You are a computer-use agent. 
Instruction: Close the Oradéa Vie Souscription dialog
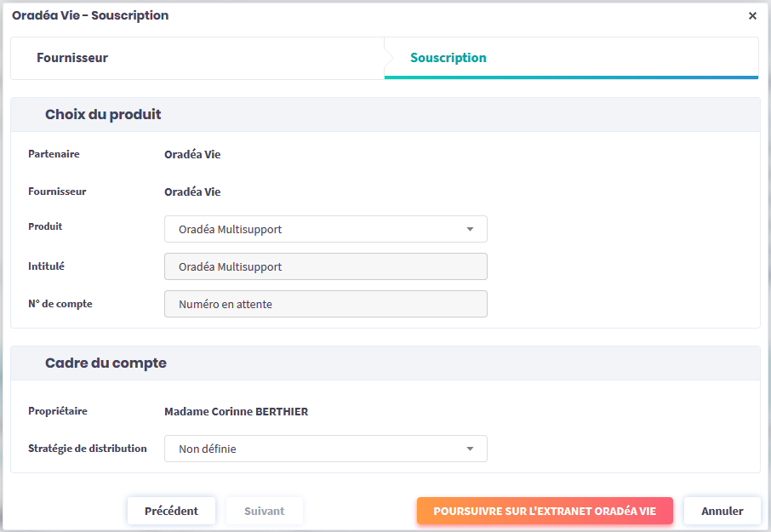[x=752, y=16]
